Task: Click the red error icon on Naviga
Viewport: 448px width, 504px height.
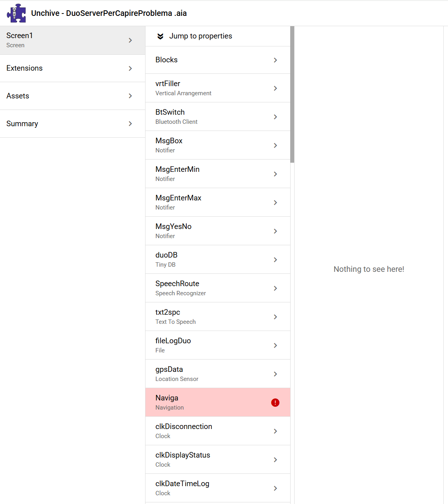Action: [x=275, y=402]
